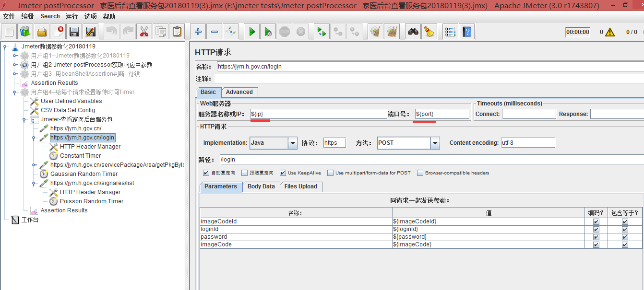
Task: Click the Redo arrow icon
Action: (x=128, y=32)
